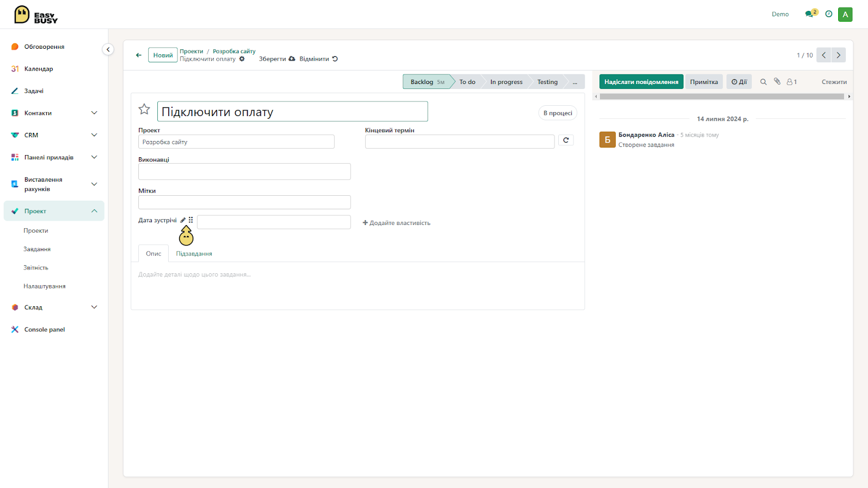
Task: Click the undo discard icon
Action: pyautogui.click(x=335, y=59)
